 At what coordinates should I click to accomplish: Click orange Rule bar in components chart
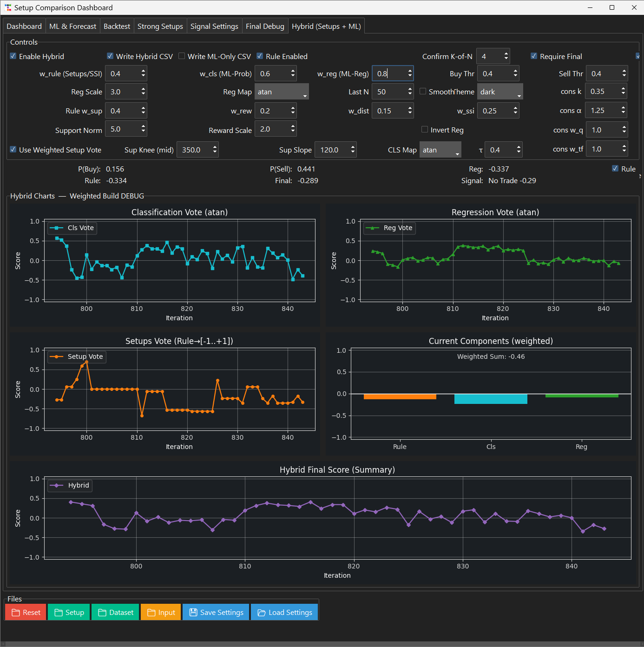click(400, 396)
